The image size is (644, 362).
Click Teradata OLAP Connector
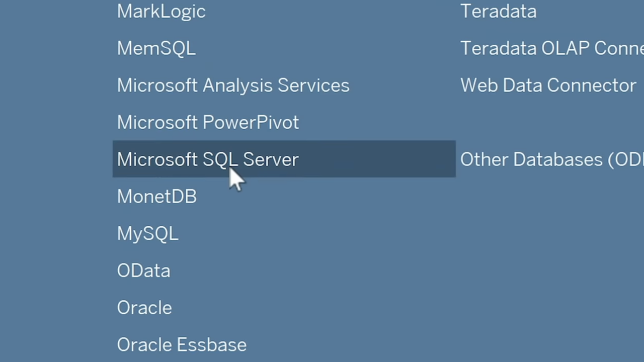coord(551,48)
